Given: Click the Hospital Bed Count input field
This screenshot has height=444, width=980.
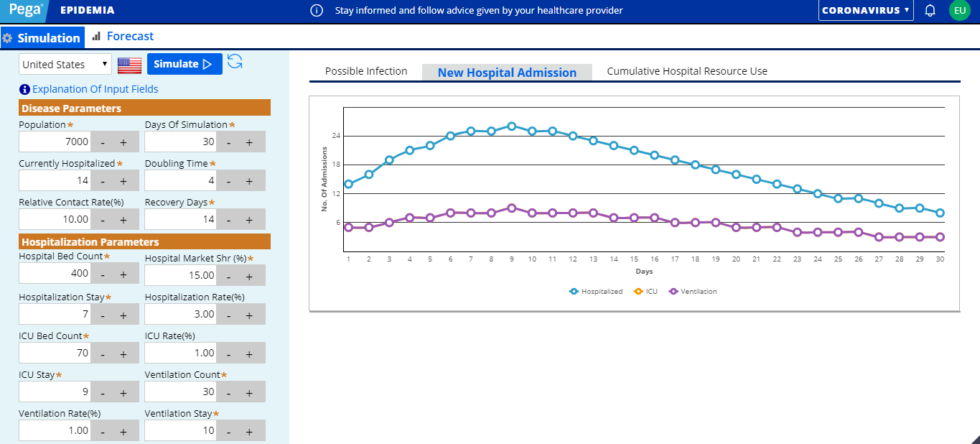Looking at the screenshot, I should 55,274.
